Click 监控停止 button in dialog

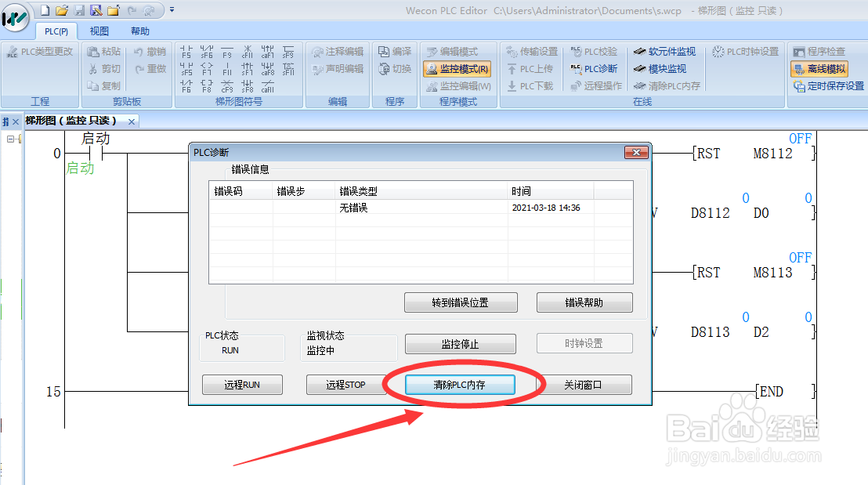coord(460,344)
